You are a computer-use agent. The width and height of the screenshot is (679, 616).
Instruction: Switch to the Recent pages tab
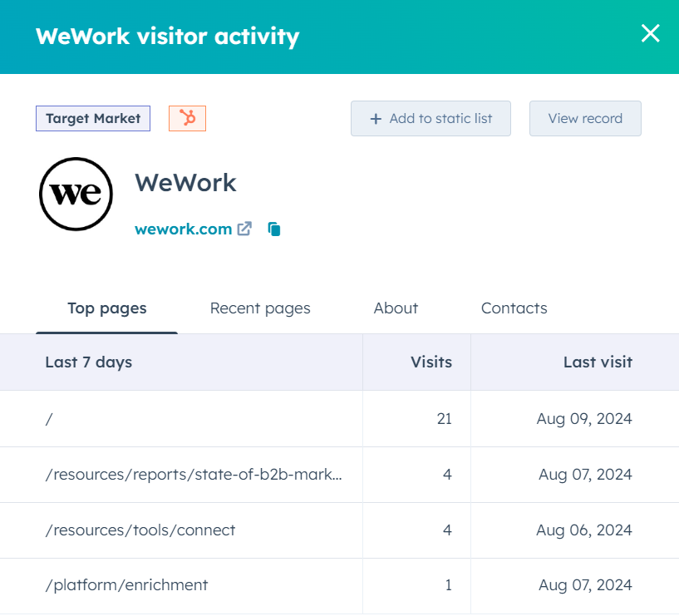tap(260, 308)
